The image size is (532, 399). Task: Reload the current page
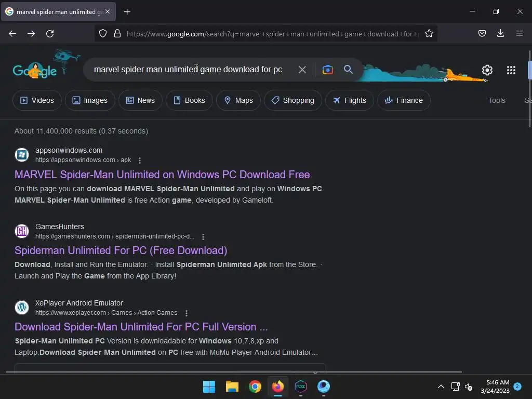point(50,34)
